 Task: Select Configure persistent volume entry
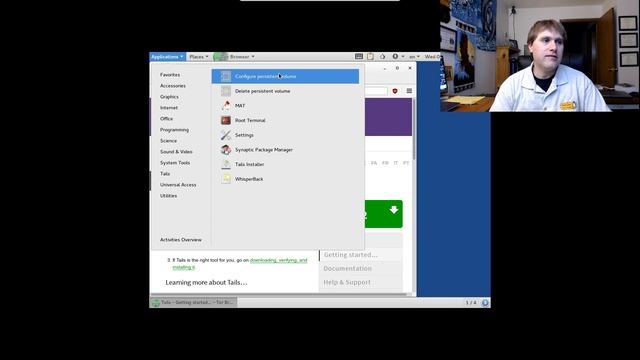pyautogui.click(x=285, y=76)
